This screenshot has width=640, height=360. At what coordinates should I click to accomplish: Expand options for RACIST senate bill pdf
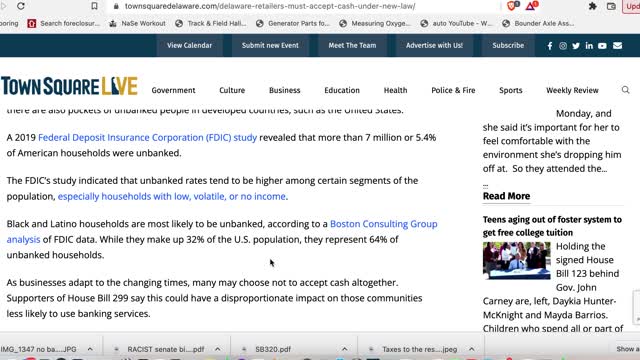(218, 349)
